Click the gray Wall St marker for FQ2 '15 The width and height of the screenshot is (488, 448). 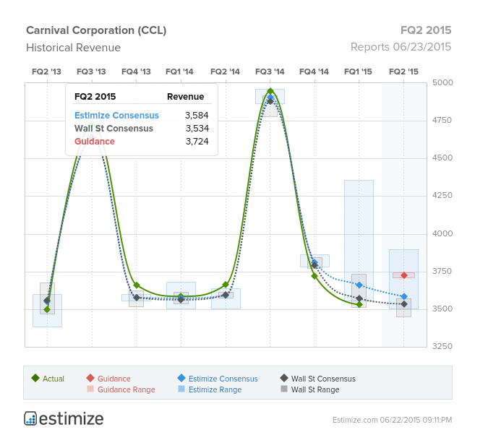(x=404, y=304)
